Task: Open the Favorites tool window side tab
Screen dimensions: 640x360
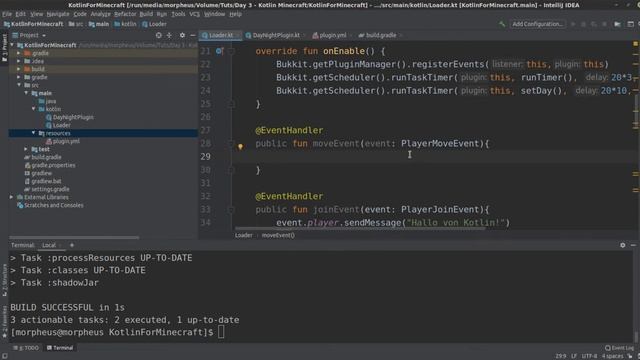Action: coord(4,322)
